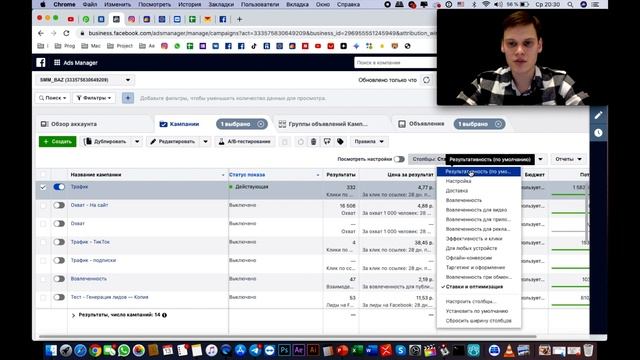The width and height of the screenshot is (640, 360).
Task: Toggle the "Посмотреть настройки" switch
Action: (x=399, y=159)
